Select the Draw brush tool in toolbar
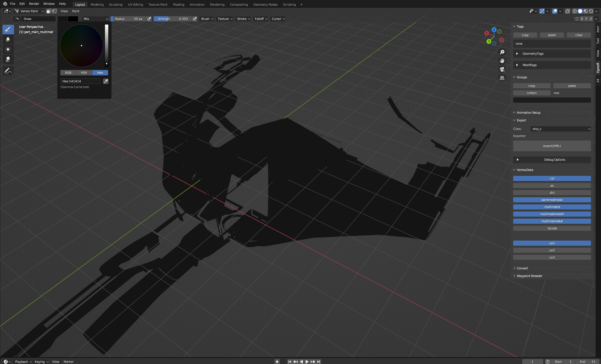This screenshot has height=364, width=601. (8, 29)
